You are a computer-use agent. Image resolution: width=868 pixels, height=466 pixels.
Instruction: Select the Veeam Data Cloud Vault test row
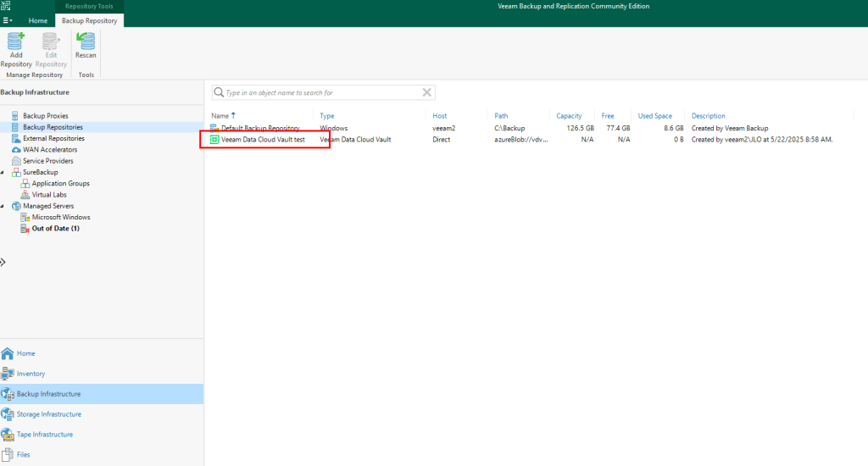[x=531, y=140]
